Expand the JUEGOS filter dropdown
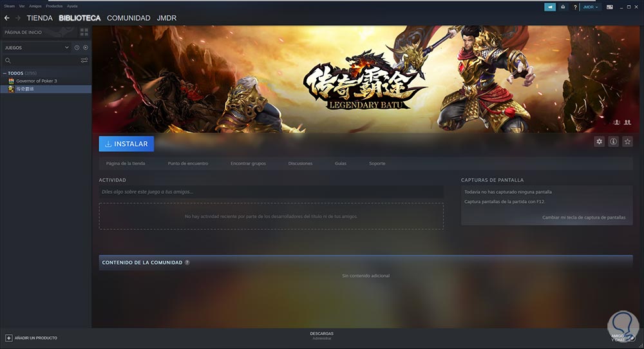 (x=36, y=48)
